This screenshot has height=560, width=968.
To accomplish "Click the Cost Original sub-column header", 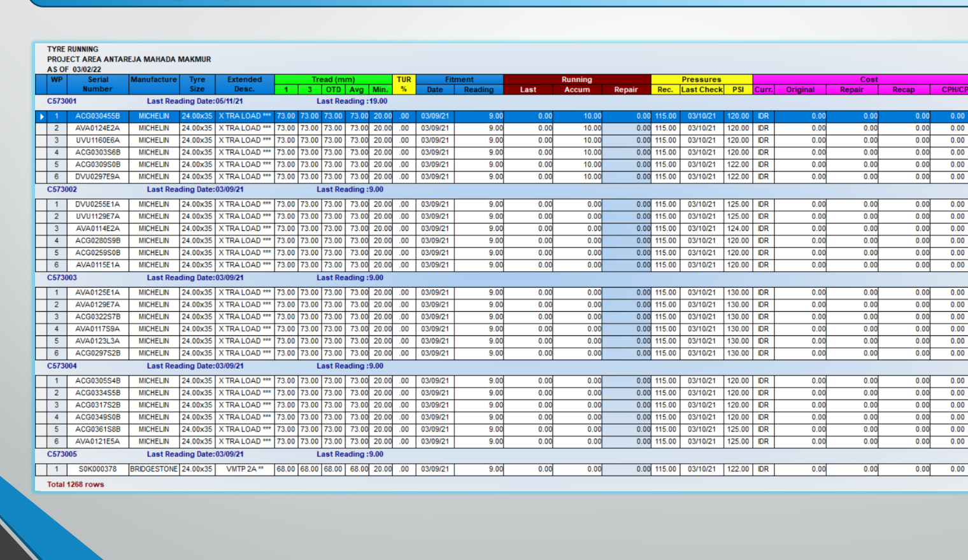I will tap(800, 90).
